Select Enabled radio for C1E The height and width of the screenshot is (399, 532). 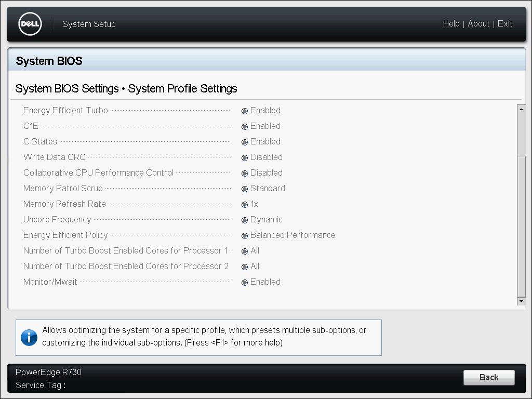[x=245, y=127]
